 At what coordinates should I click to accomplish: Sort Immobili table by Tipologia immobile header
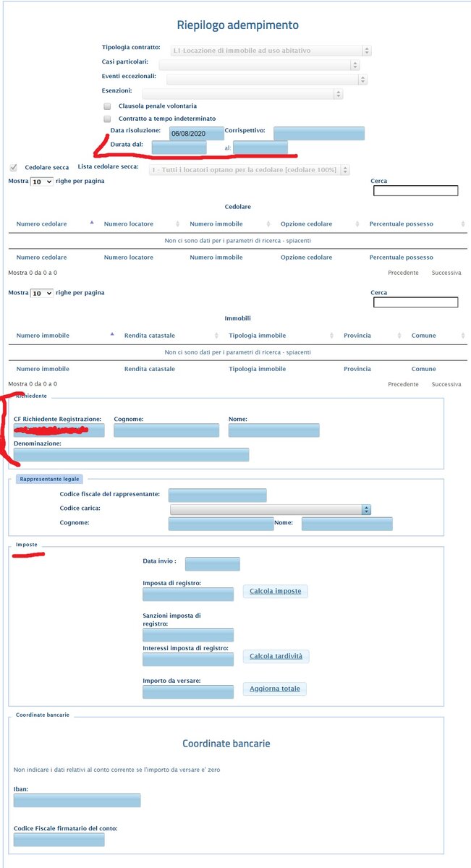257,336
